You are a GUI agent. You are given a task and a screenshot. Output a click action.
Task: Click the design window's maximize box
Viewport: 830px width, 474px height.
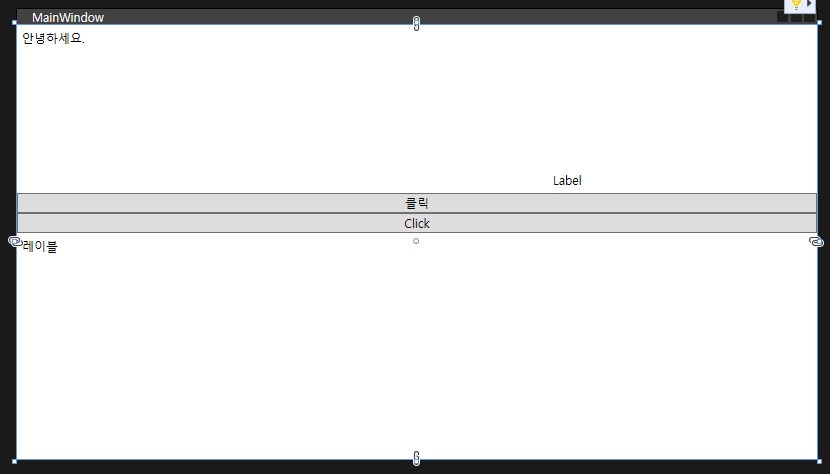(797, 17)
